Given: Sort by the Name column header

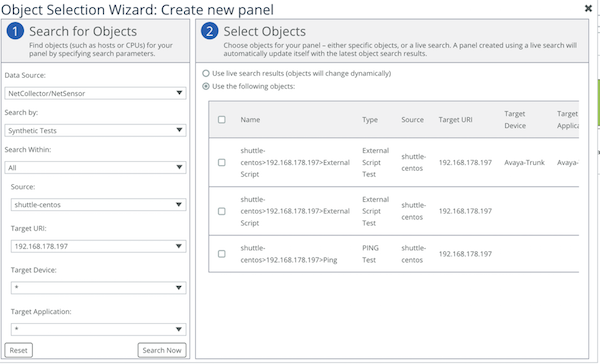Looking at the screenshot, I should [250, 119].
